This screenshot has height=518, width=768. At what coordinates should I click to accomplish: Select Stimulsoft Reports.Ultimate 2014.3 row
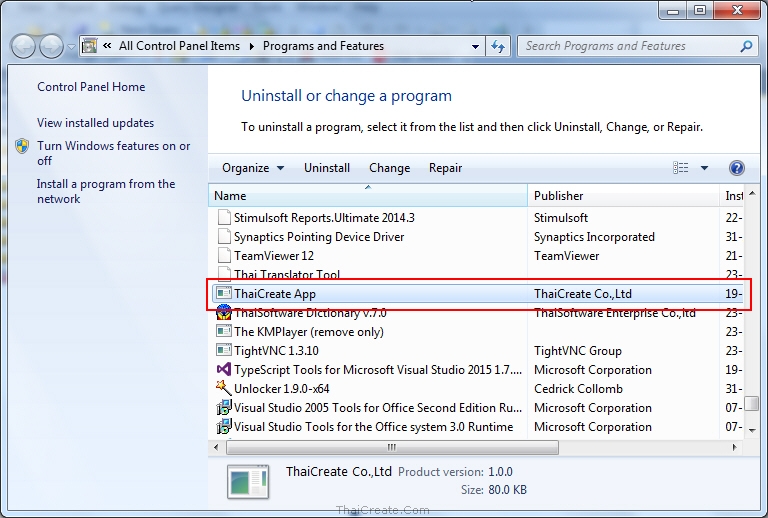[x=479, y=218]
